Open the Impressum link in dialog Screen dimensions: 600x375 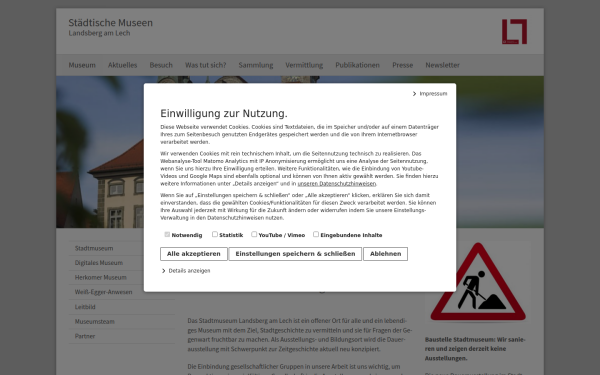pos(430,94)
